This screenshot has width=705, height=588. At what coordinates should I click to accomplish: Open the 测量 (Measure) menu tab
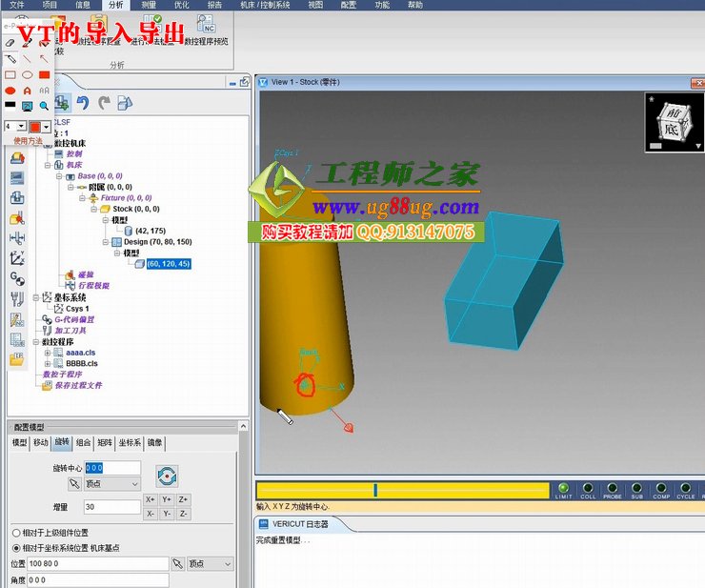click(149, 5)
